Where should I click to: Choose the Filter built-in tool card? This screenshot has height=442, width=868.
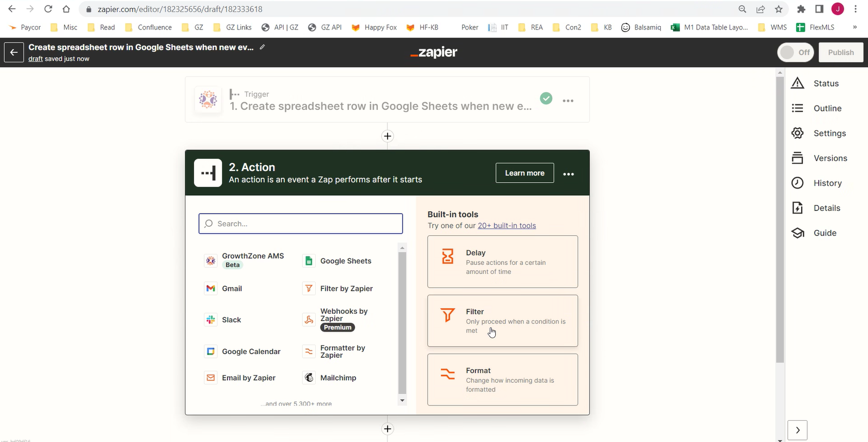(x=503, y=321)
